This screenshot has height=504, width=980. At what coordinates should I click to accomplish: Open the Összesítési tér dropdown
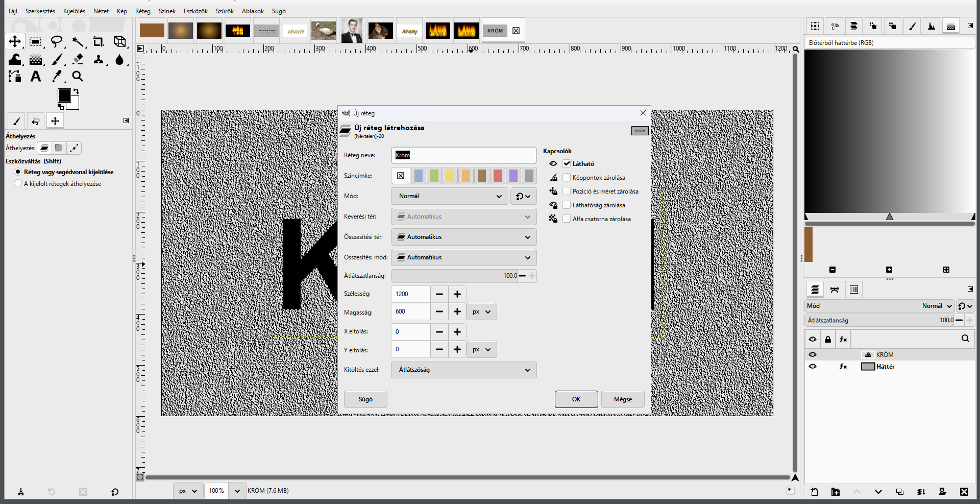point(464,237)
